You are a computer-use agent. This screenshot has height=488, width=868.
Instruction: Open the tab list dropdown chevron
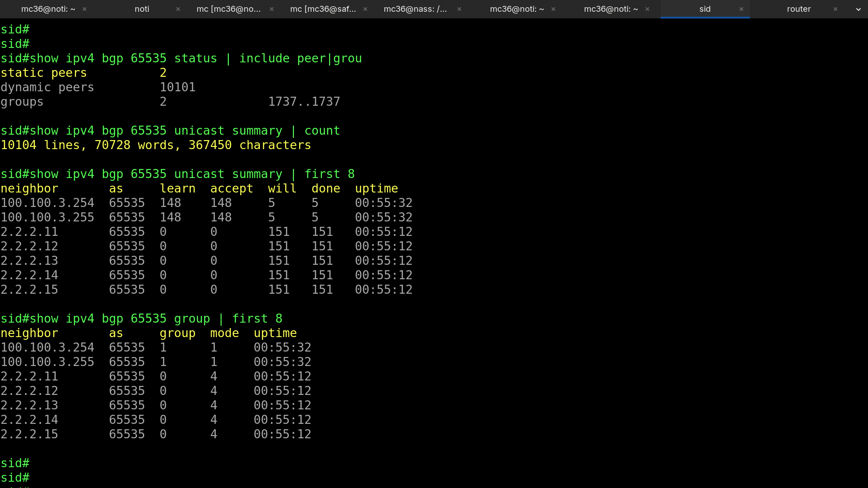click(859, 9)
